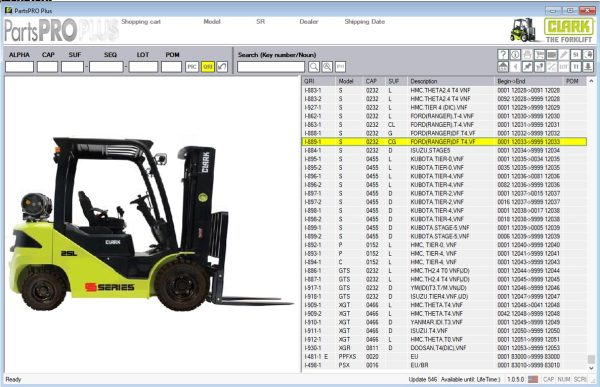The width and height of the screenshot is (600, 387).
Task: Click the Description column header
Action: coord(451,81)
